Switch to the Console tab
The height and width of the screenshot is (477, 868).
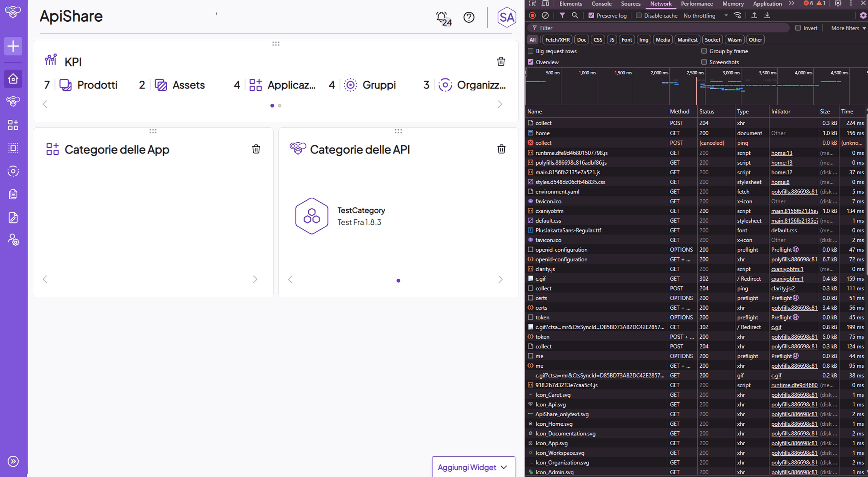pos(601,4)
